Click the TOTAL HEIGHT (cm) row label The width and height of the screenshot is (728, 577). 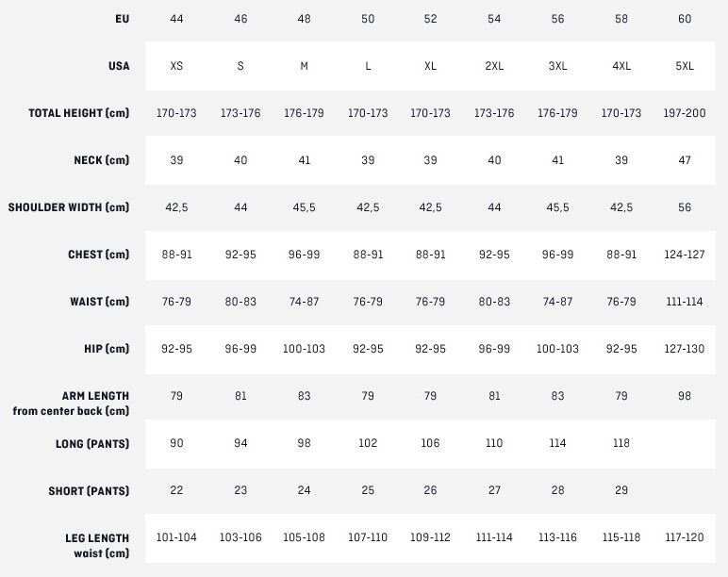pos(79,113)
